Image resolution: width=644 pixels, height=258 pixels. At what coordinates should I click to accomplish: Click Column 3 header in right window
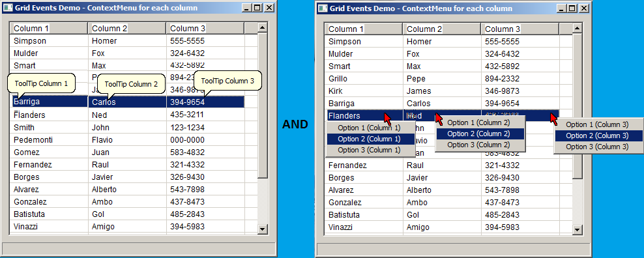point(520,29)
